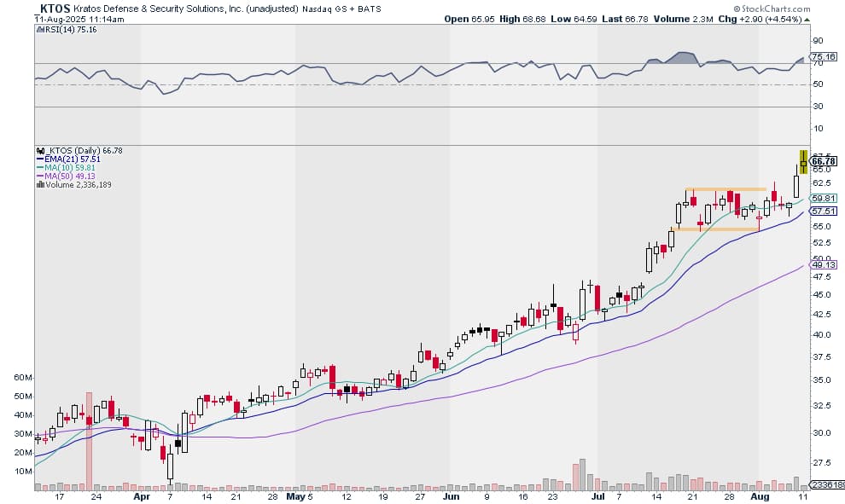Click the 40.0 price axis label
845x504 pixels.
pos(821,334)
